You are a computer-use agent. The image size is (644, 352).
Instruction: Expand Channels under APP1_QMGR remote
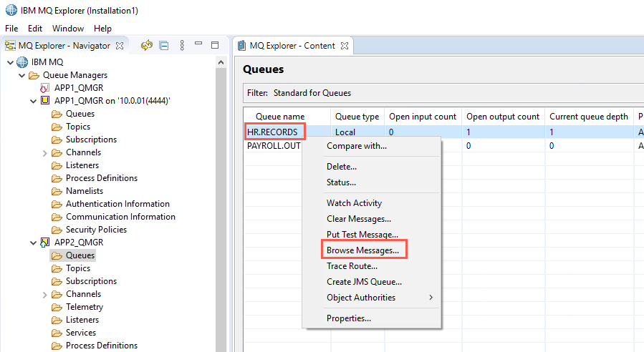tap(44, 153)
